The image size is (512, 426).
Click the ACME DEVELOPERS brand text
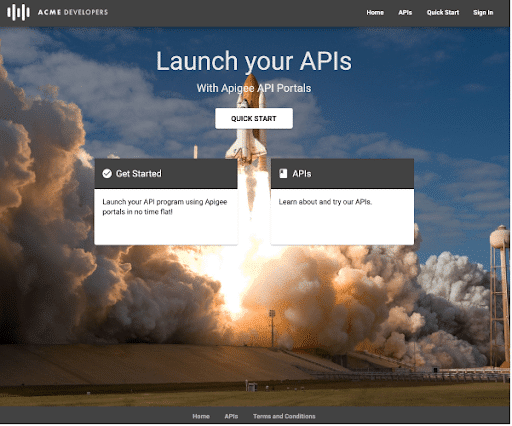click(x=73, y=12)
